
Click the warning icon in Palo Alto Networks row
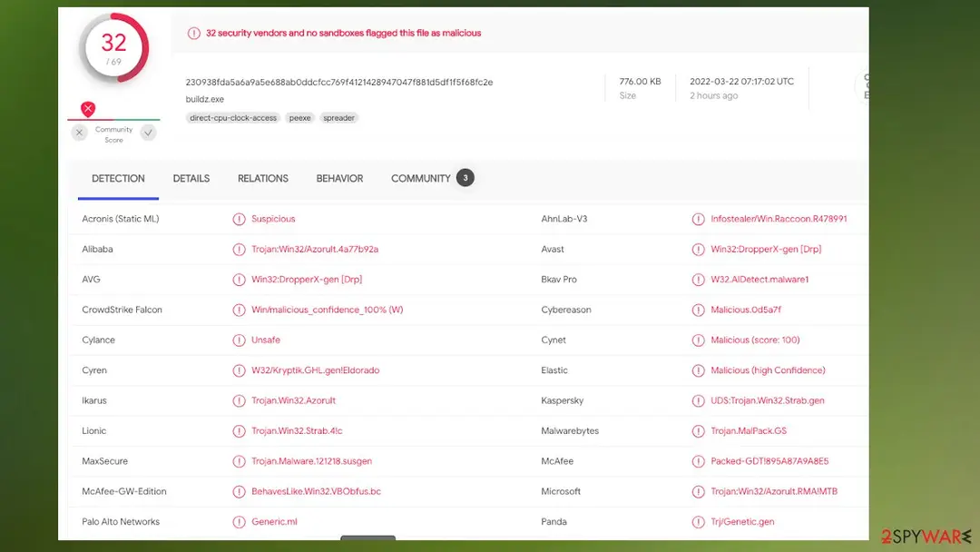tap(239, 522)
